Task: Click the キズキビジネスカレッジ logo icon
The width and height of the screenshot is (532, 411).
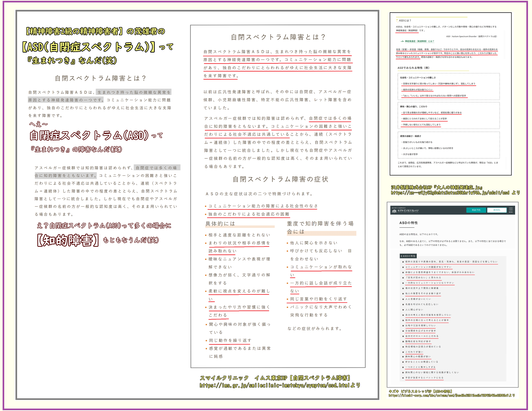Action: [394, 211]
